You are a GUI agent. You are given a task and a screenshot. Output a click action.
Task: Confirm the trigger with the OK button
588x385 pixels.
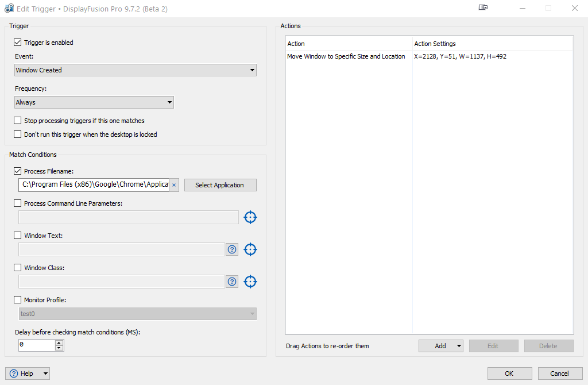pos(509,374)
